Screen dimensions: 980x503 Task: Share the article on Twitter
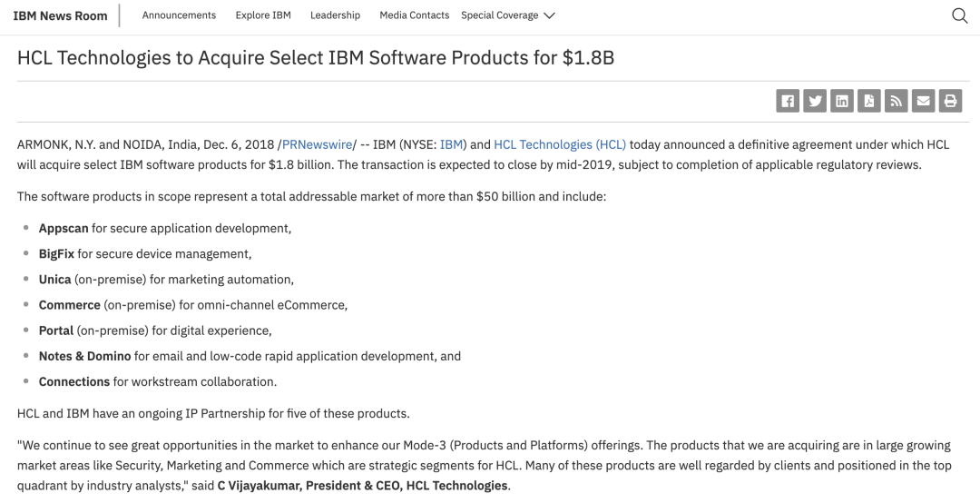click(x=815, y=101)
